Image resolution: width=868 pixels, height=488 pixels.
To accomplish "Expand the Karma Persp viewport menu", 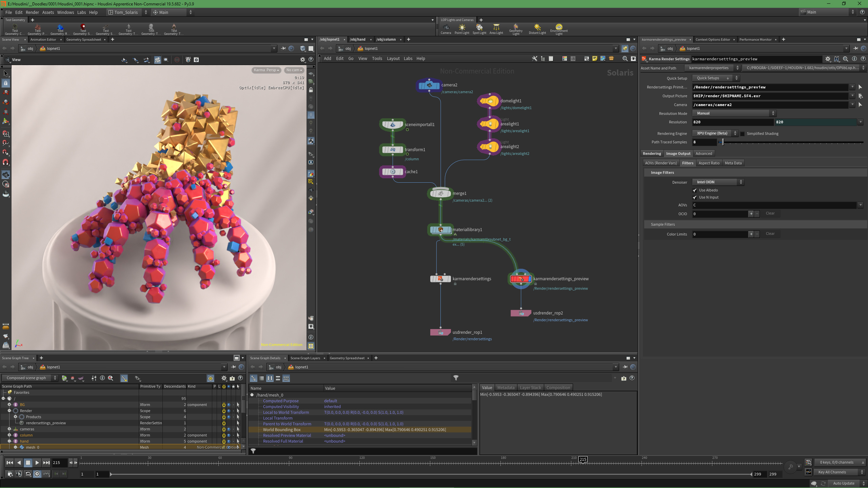I will point(266,70).
